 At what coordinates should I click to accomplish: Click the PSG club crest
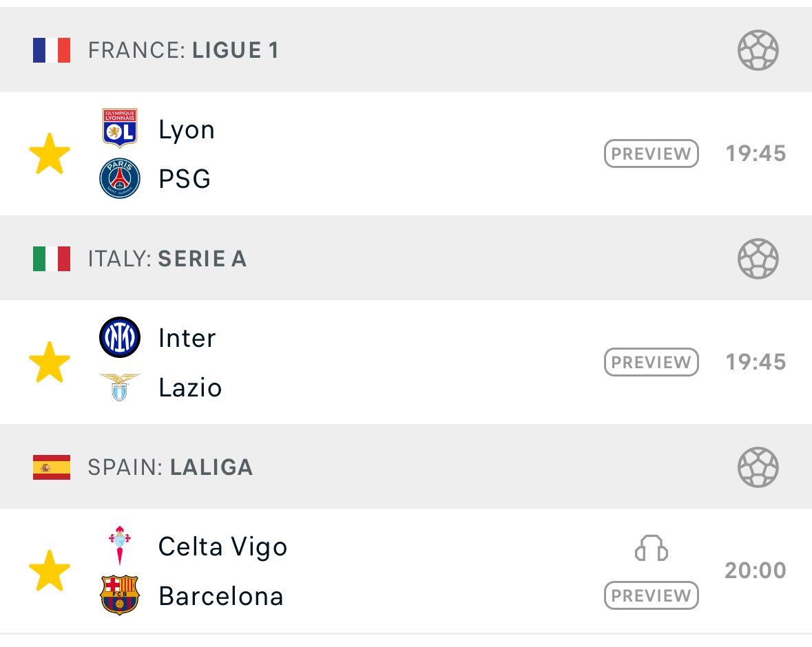pyautogui.click(x=120, y=178)
